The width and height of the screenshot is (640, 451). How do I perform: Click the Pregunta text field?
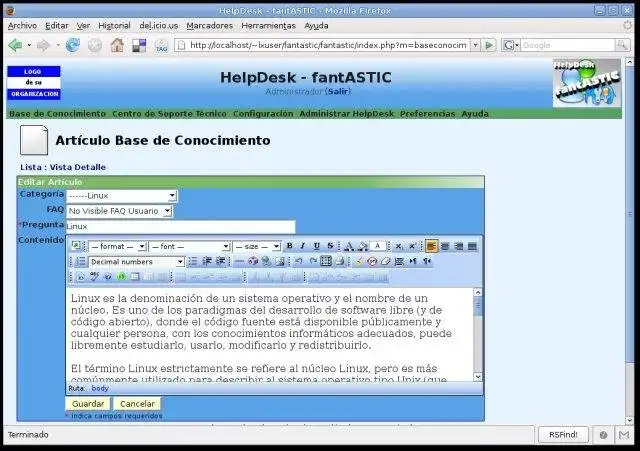[180, 227]
